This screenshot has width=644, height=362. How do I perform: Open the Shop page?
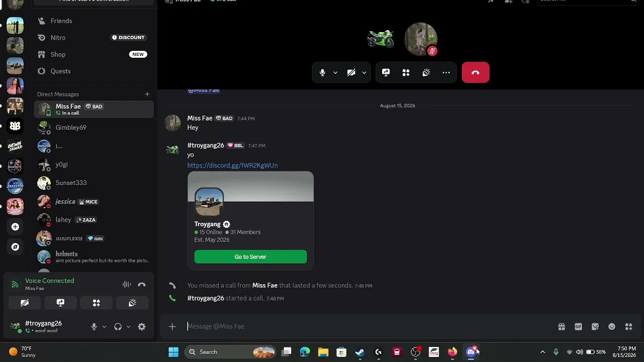click(x=94, y=54)
